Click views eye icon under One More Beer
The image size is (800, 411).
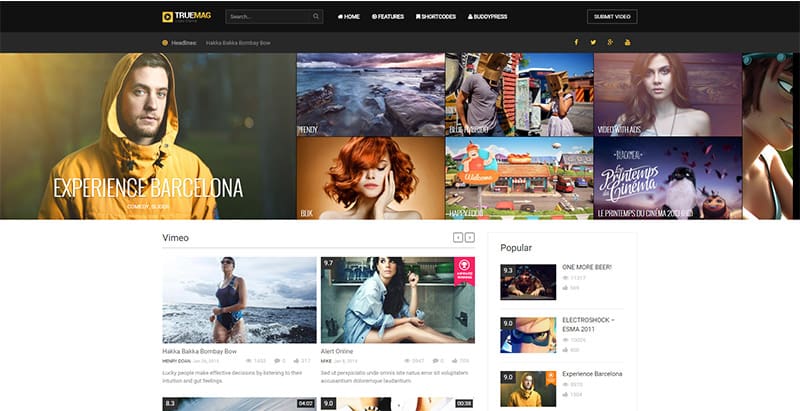(x=565, y=278)
